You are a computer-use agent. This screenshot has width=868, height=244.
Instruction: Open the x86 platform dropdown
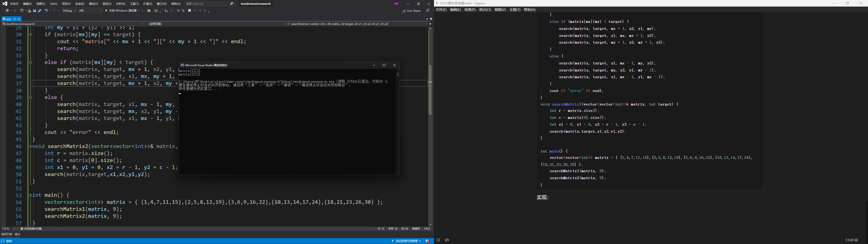(x=91, y=11)
